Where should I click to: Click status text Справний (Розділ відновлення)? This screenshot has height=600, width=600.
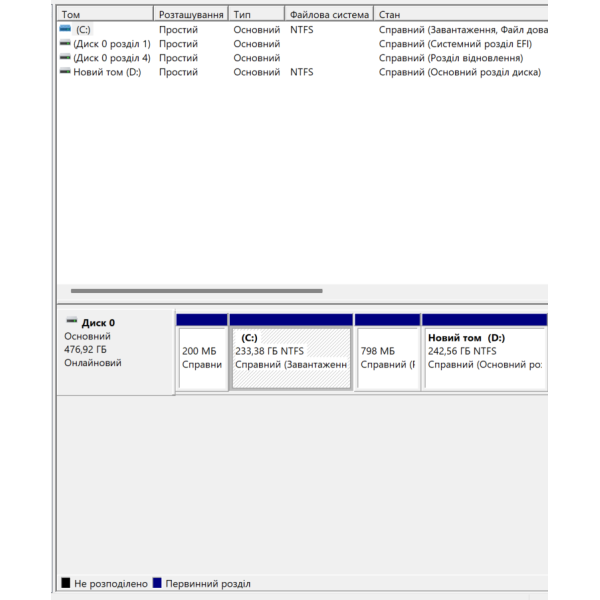point(451,58)
